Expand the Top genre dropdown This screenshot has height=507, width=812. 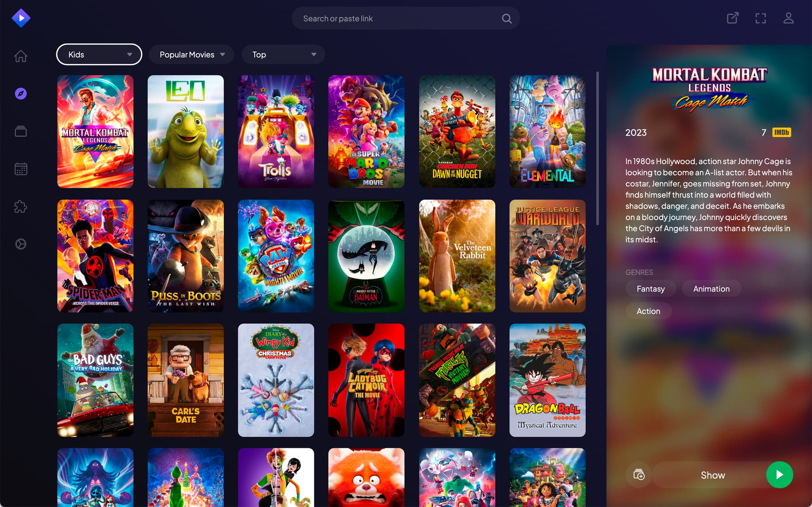tap(283, 55)
